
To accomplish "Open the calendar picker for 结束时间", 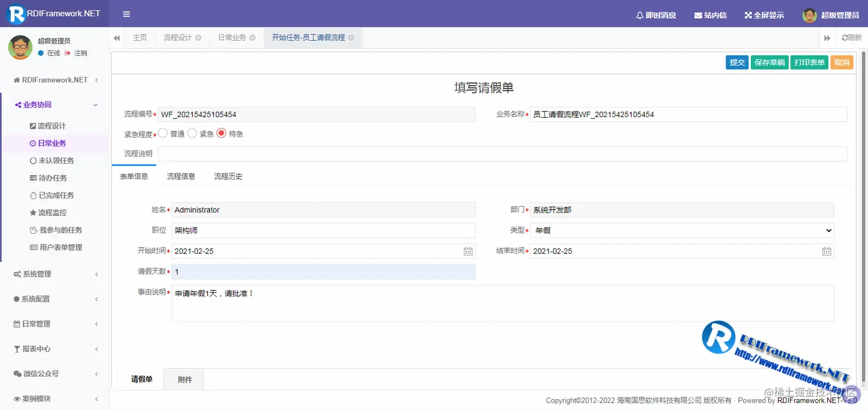I will [826, 251].
